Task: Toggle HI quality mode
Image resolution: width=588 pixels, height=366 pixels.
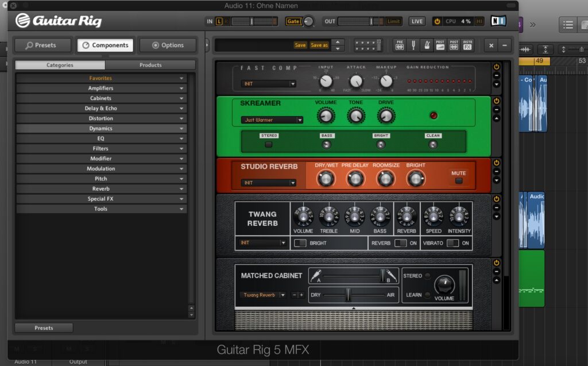Action: click(x=479, y=21)
